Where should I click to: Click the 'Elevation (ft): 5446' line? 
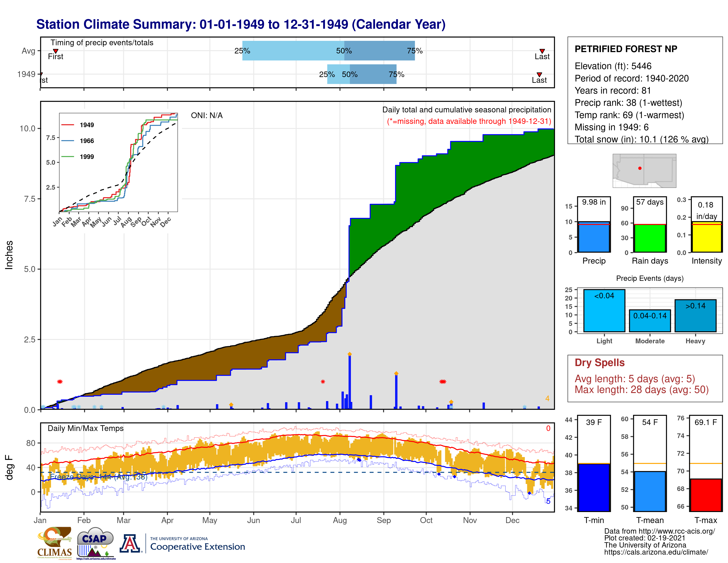coord(613,66)
